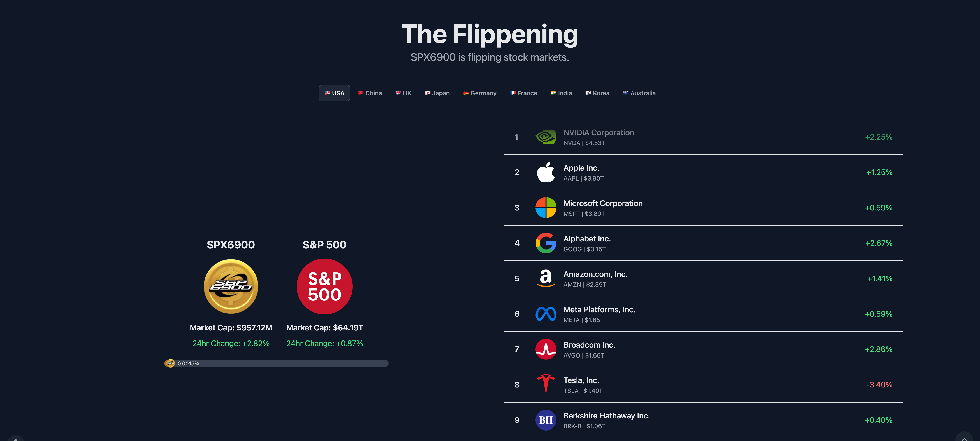
Task: Click the Tesla -3.40% change value
Action: [879, 384]
